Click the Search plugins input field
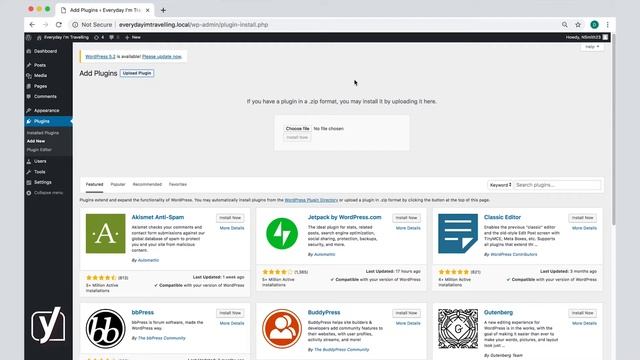 click(557, 185)
